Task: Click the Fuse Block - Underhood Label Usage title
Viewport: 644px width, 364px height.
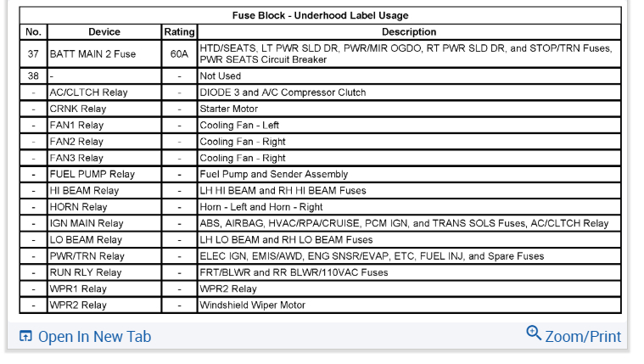Action: coord(320,15)
